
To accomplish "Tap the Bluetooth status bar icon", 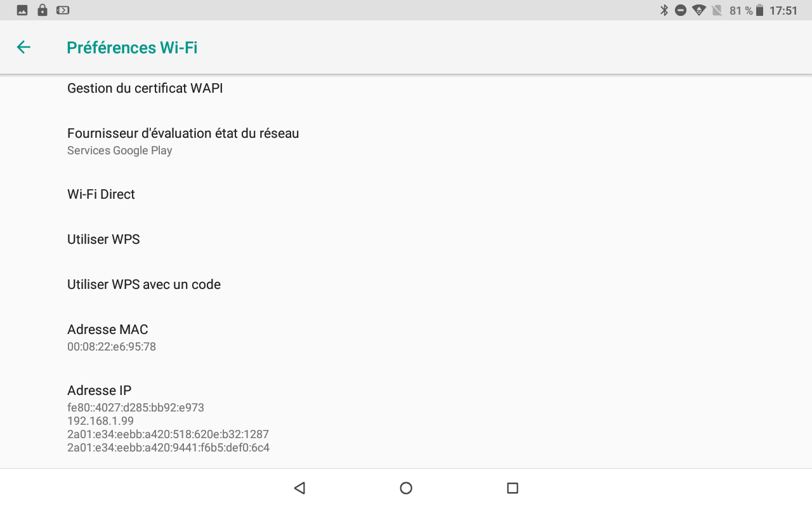I will (664, 10).
